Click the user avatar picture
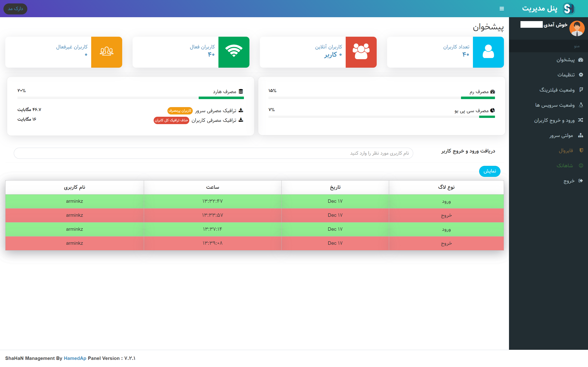 pos(577,28)
